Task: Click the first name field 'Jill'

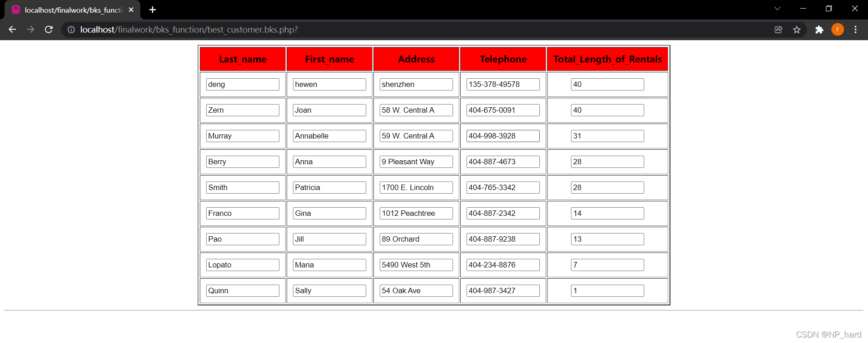Action: pos(330,239)
